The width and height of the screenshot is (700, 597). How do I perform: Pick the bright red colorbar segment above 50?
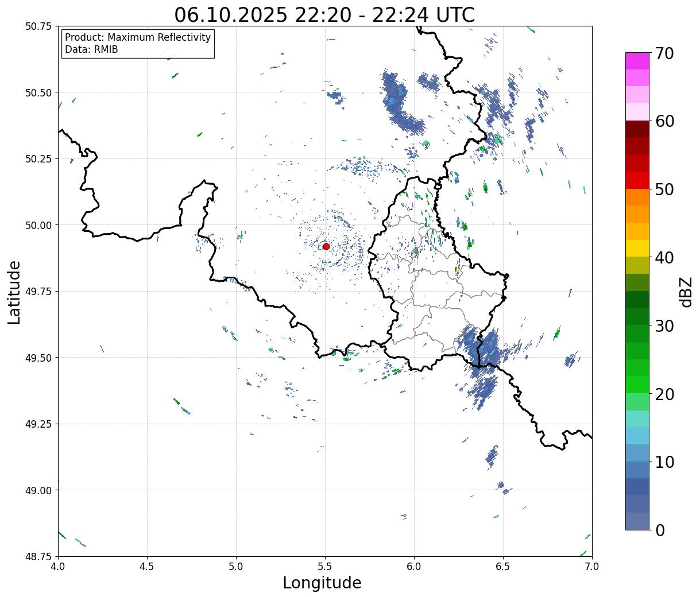637,180
